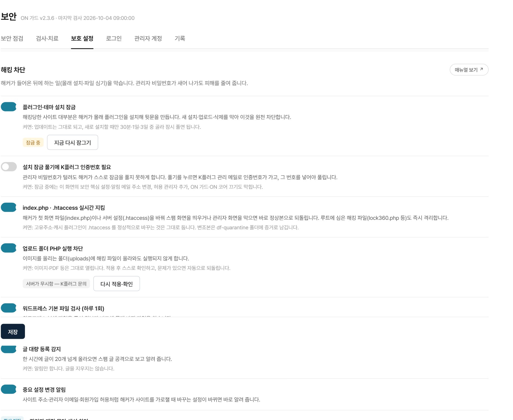Click the 글 대량 등록 감지 title

(41, 349)
